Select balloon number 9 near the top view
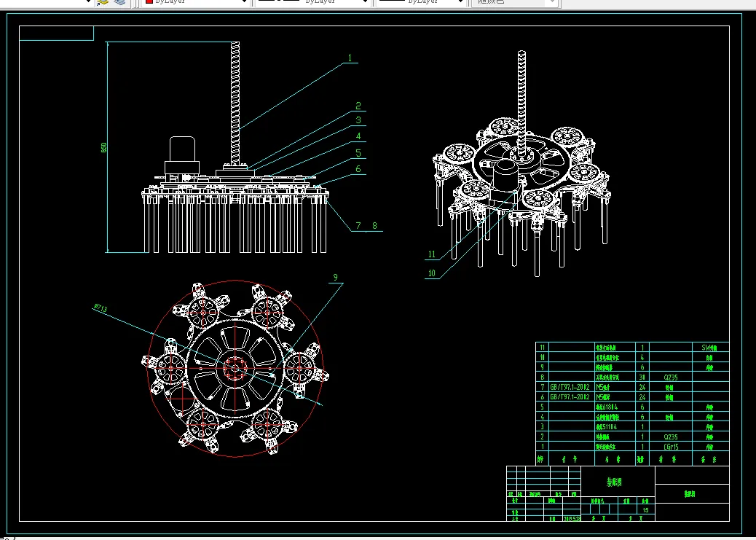The image size is (756, 540). (x=336, y=278)
